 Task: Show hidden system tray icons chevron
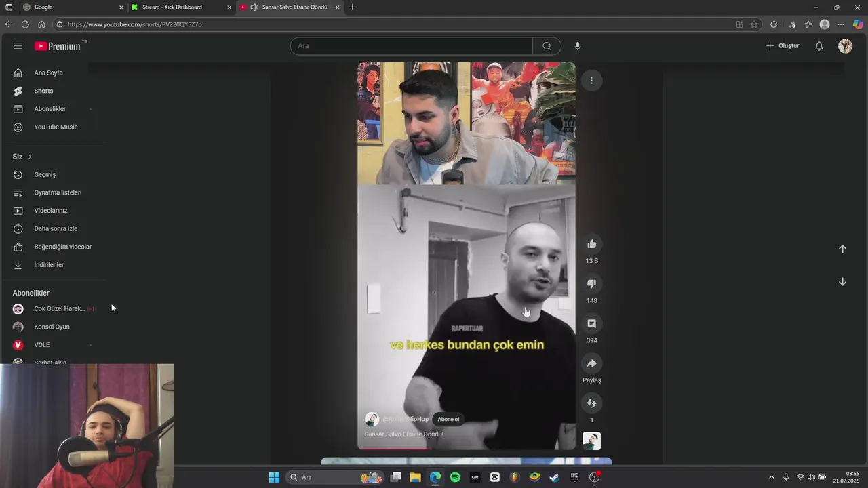pos(771,477)
